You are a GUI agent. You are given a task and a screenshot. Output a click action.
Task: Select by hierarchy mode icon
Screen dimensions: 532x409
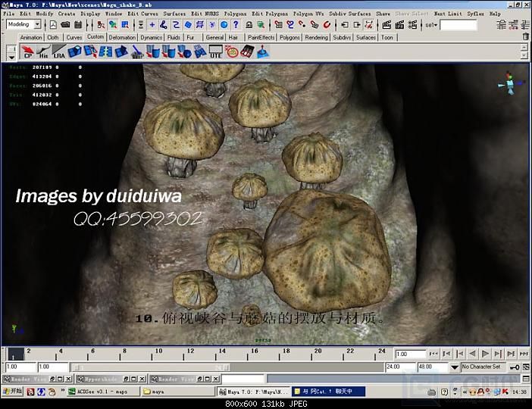pyautogui.click(x=101, y=25)
